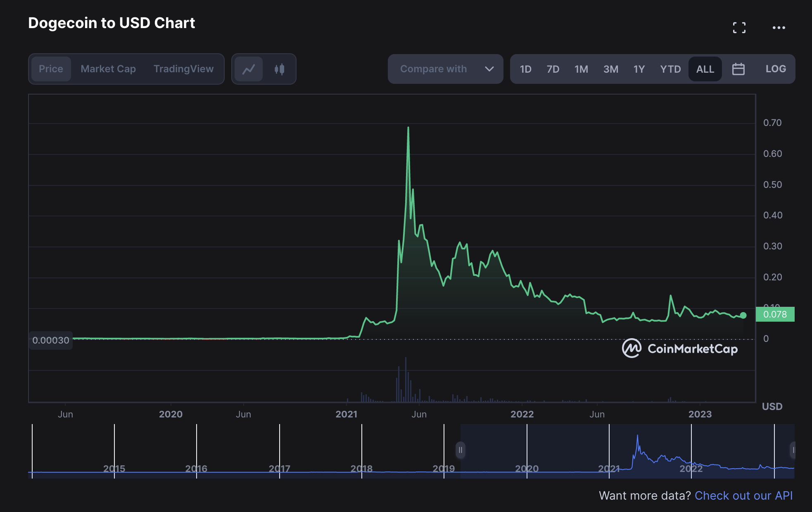Open the Compare with dropdown
Viewport: 812px width, 512px height.
[433, 69]
